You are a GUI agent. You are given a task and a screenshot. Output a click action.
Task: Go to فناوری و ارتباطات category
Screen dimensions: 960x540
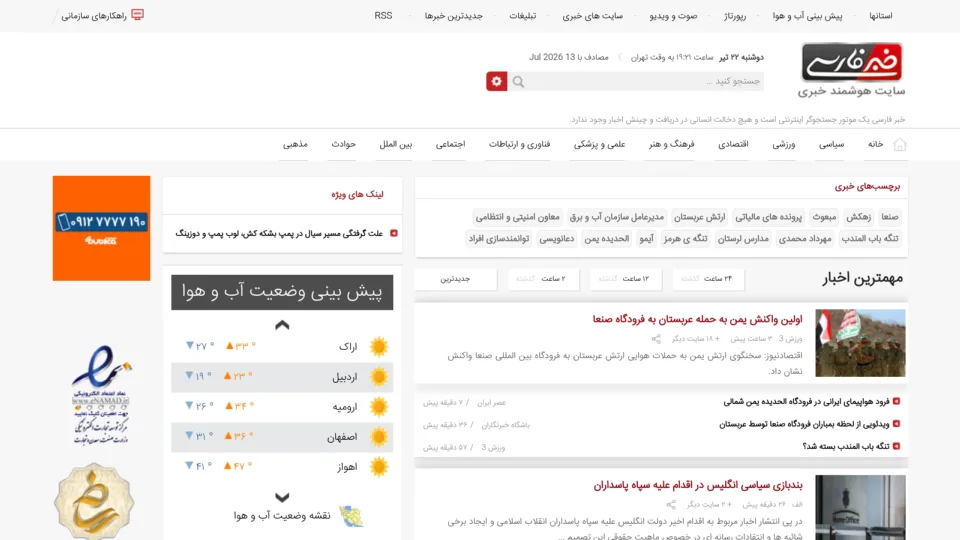519,144
